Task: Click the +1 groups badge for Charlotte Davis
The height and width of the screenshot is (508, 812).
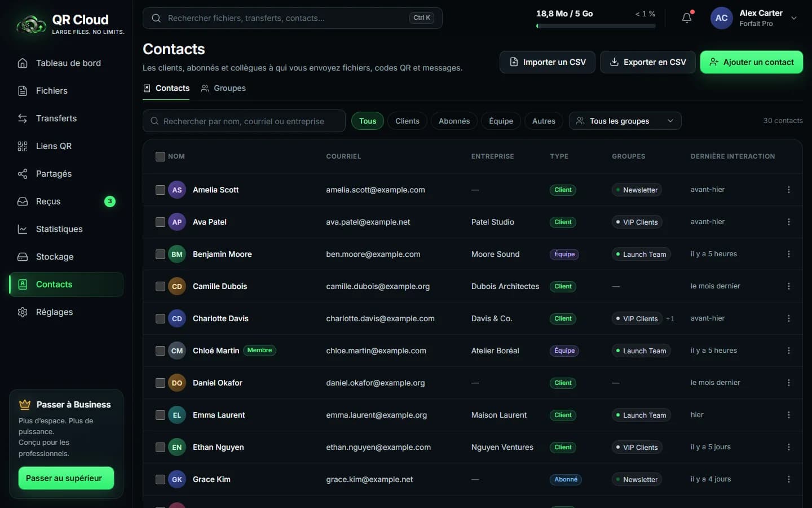Action: 670,319
